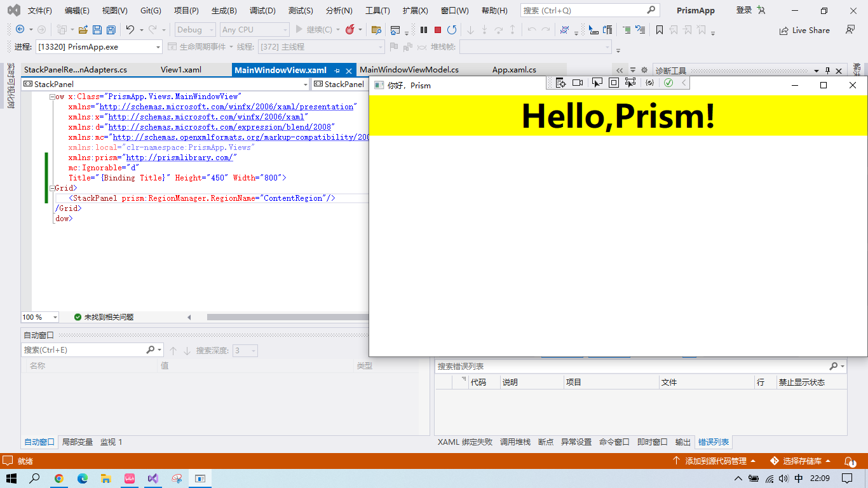868x488 pixels.
Task: Close the MainWindowView.xaml tab
Action: click(348, 71)
